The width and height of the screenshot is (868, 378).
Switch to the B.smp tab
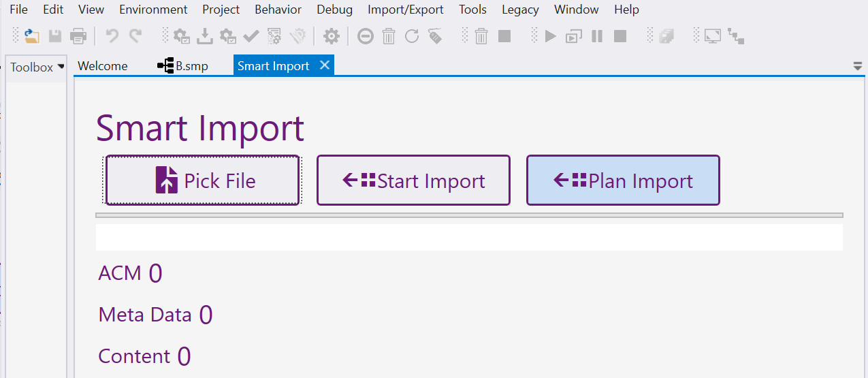[183, 66]
